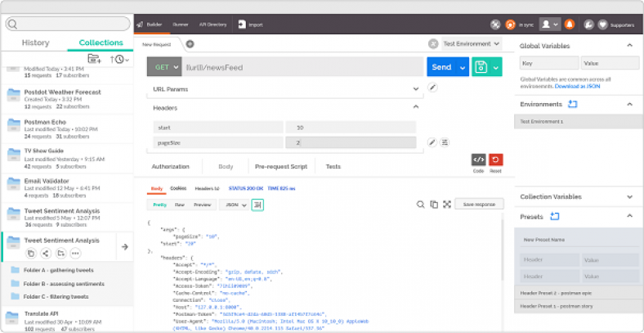Open the GET method dropdown
The height and width of the screenshot is (333, 644).
(x=164, y=67)
